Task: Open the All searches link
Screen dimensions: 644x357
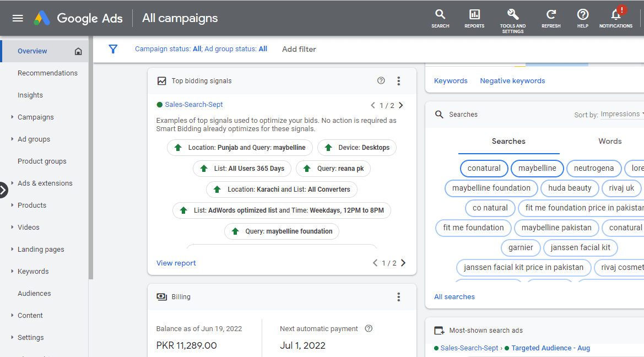Action: 454,296
